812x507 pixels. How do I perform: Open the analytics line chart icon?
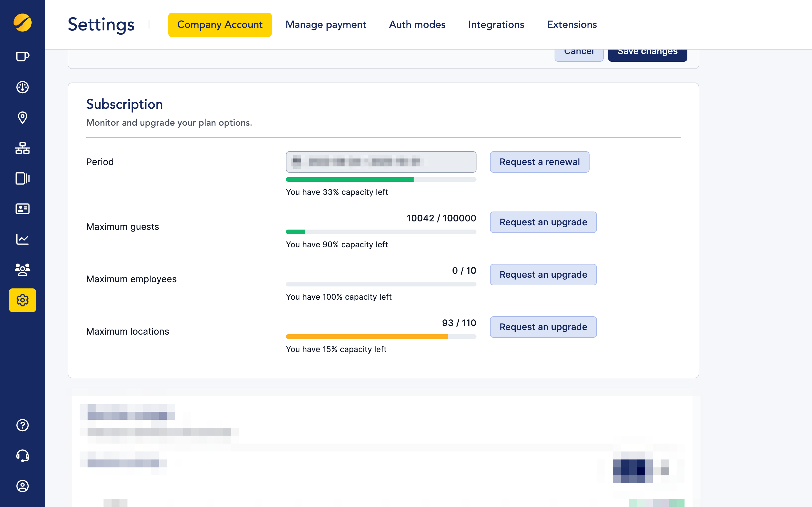click(23, 239)
